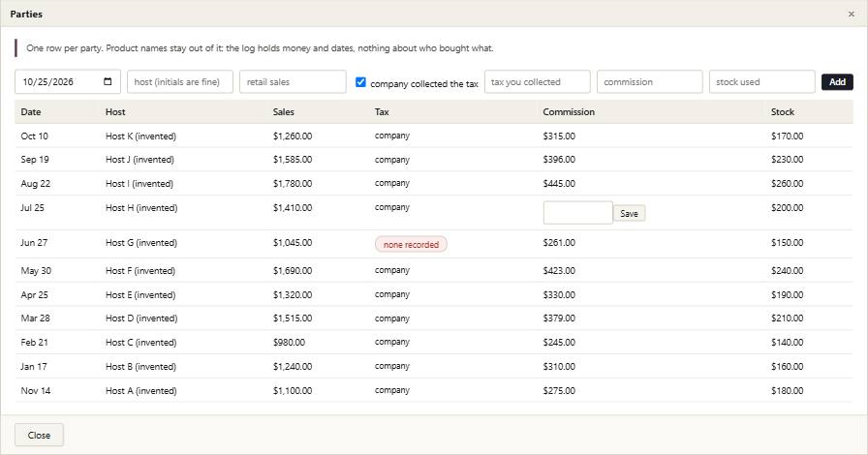Viewport: 868px width, 455px height.
Task: Click the $980.00 sales value
Action: [289, 343]
